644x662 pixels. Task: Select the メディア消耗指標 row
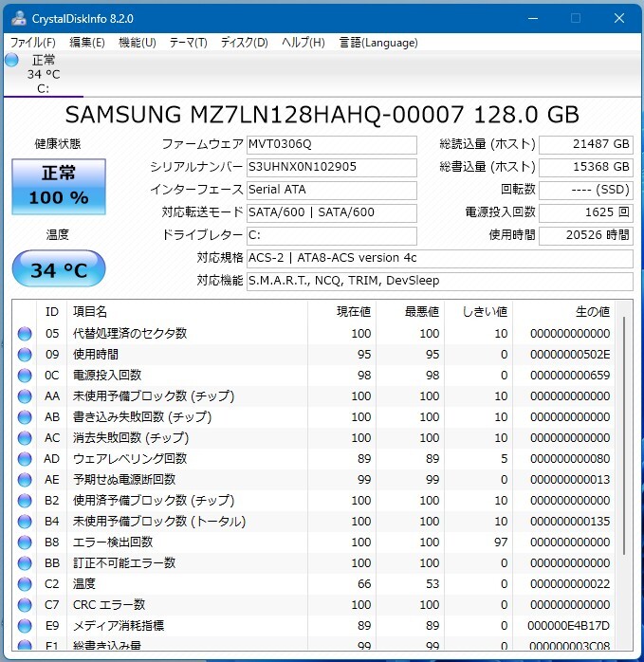click(x=314, y=626)
